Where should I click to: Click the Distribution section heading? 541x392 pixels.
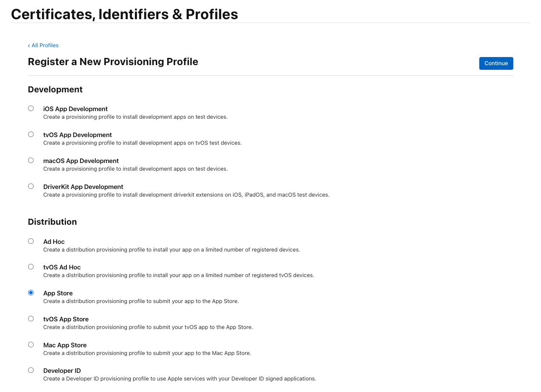(x=52, y=222)
